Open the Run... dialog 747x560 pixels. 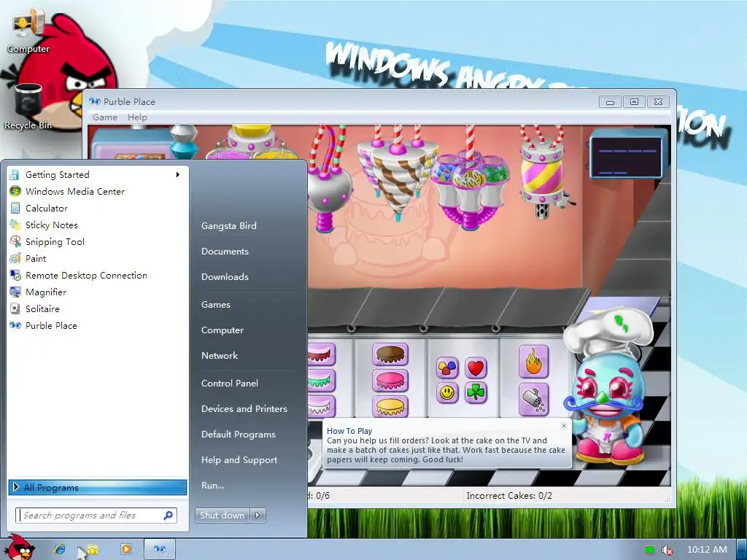pos(212,485)
